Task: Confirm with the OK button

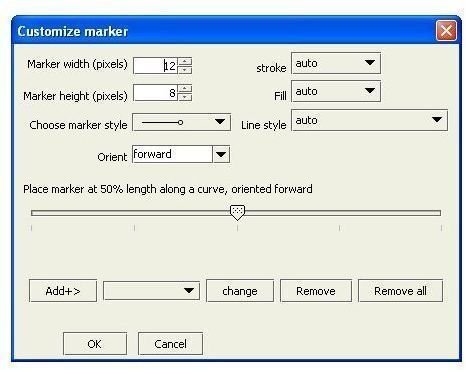Action: pos(95,344)
